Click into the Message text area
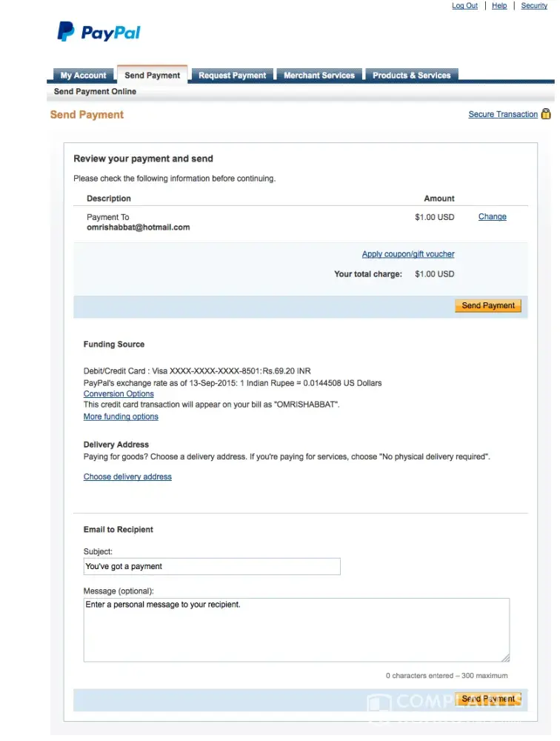This screenshot has width=560, height=741. click(296, 630)
